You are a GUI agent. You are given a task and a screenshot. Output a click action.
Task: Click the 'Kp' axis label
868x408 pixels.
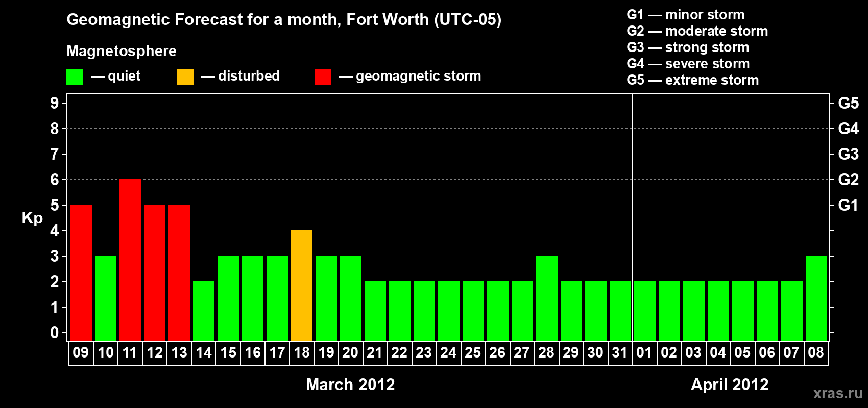pyautogui.click(x=32, y=218)
